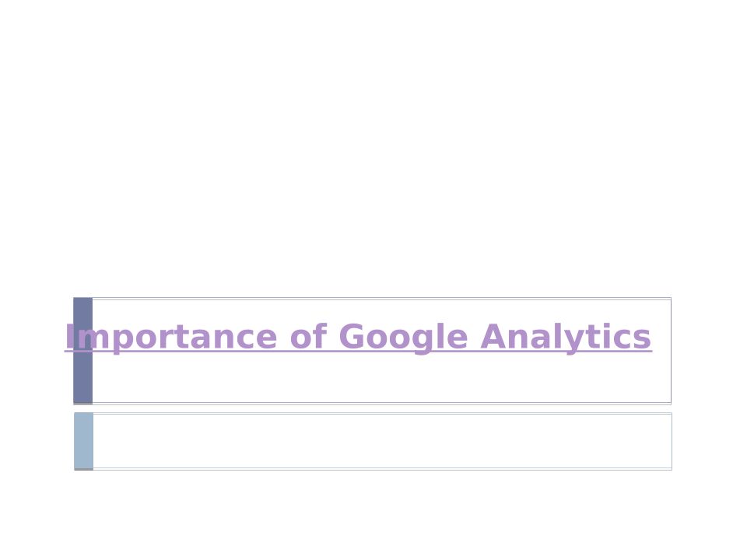Screen dimensions: 747x560
Task: Click the word "Google" in the title
Action: pos(403,338)
